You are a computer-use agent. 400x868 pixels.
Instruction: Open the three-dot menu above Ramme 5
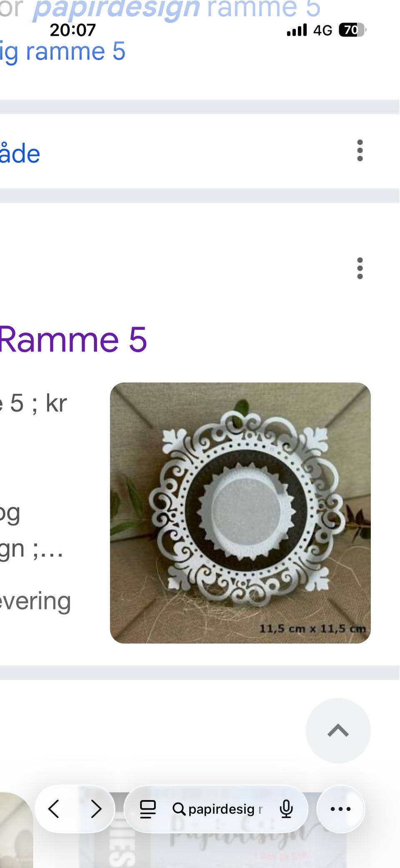click(360, 268)
